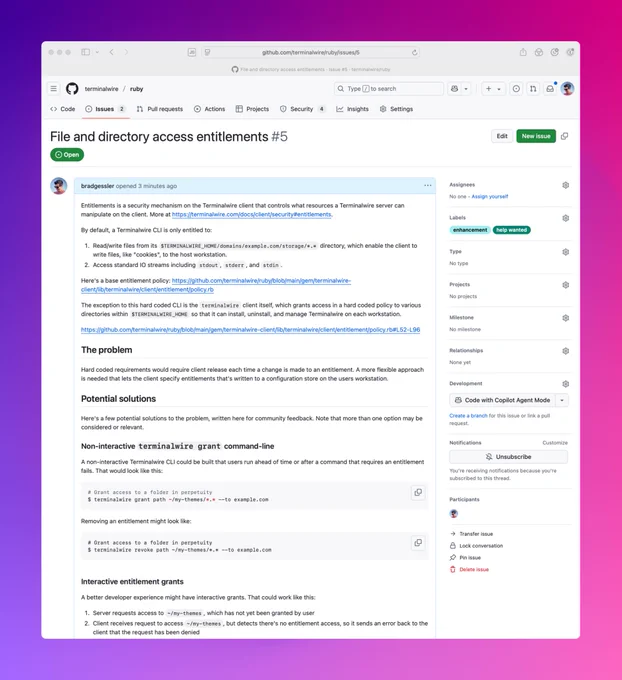Open pull requests shortcut icon in header
The width and height of the screenshot is (622, 680).
click(x=533, y=88)
